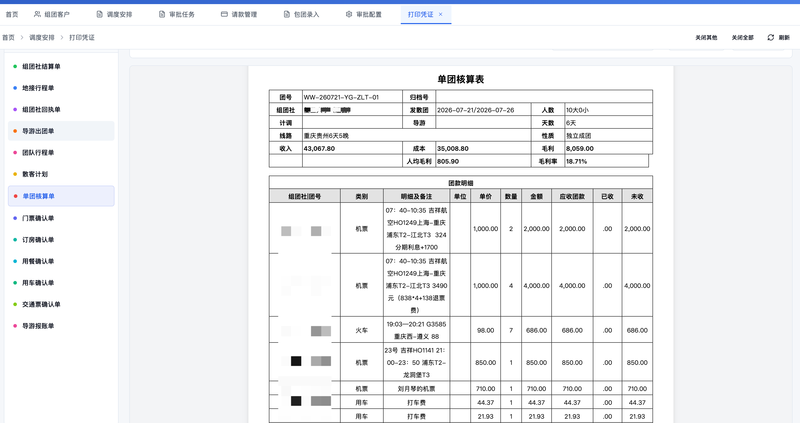
Task: Click the 刷新 refresh icon
Action: tap(771, 37)
